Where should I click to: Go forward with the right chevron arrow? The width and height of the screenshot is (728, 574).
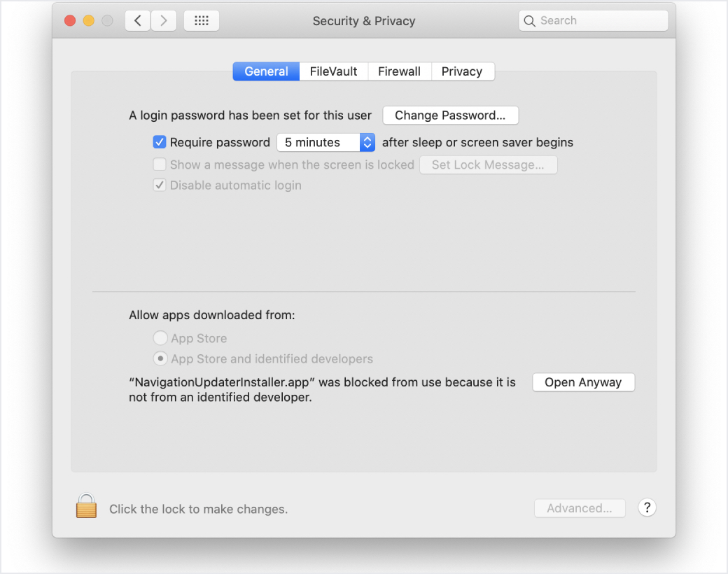(164, 21)
